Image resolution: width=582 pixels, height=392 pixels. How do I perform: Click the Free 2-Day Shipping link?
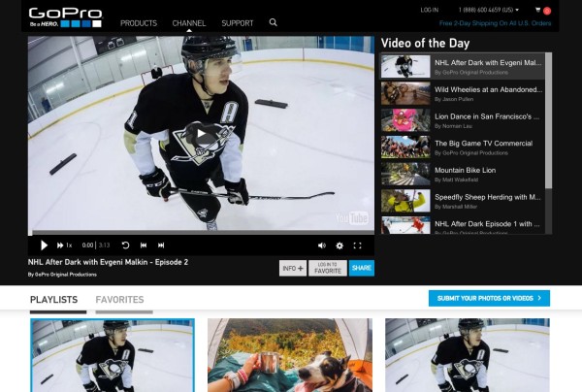[495, 23]
